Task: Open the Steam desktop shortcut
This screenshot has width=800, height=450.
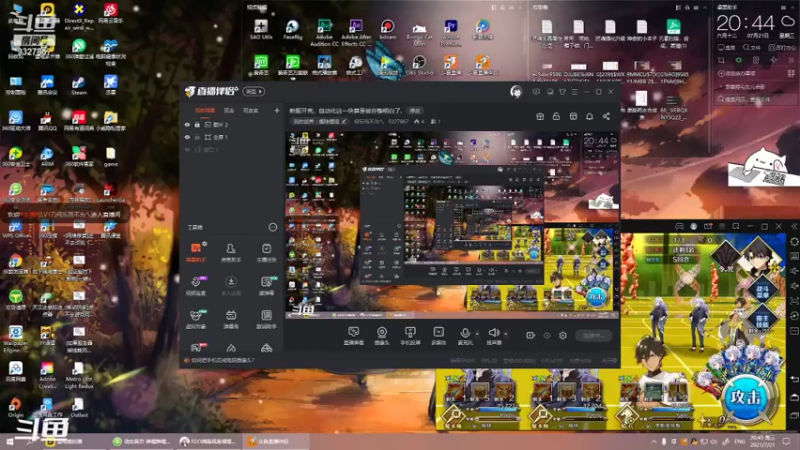Action: coord(79,85)
